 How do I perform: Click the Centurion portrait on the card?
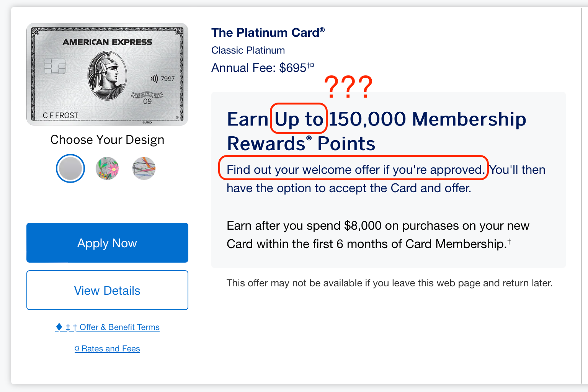[x=107, y=75]
